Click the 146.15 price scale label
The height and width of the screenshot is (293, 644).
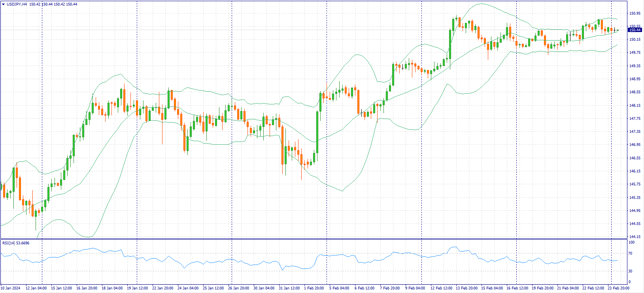(635, 171)
